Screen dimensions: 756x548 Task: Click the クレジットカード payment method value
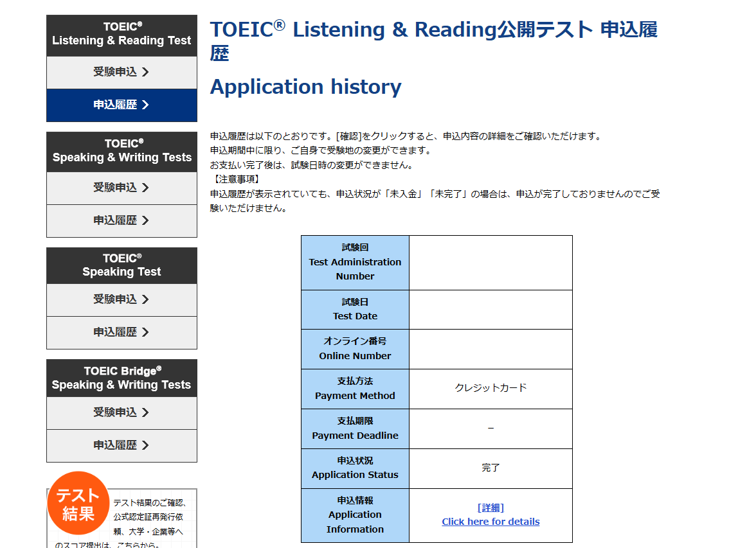[x=491, y=388]
